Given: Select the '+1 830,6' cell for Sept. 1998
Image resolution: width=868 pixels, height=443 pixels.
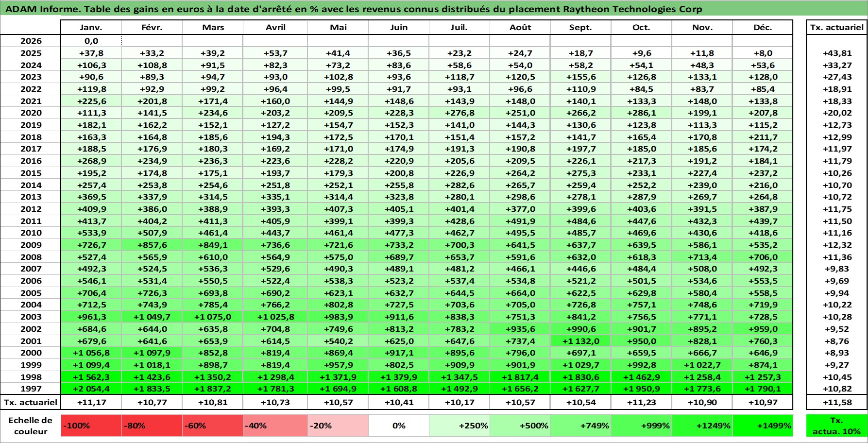Looking at the screenshot, I should [581, 377].
